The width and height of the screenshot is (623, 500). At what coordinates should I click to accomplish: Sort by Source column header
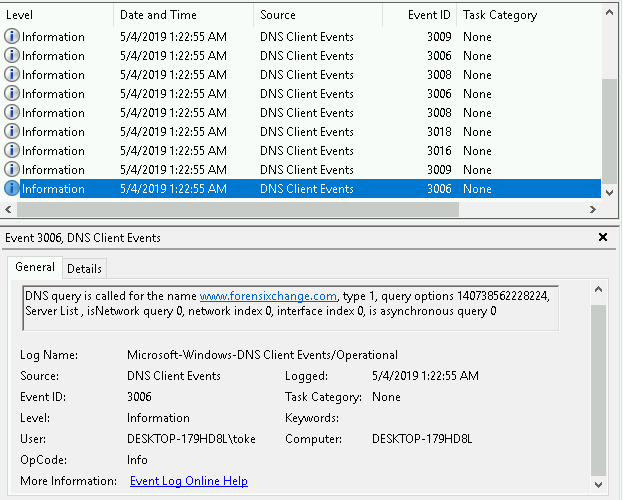coord(318,15)
